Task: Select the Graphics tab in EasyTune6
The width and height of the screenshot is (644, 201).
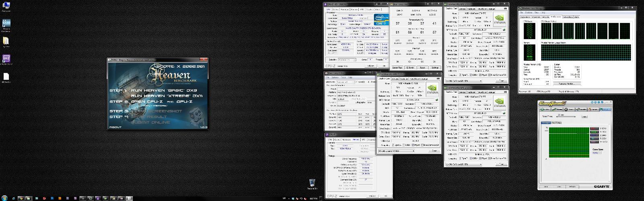Action: coord(581,110)
